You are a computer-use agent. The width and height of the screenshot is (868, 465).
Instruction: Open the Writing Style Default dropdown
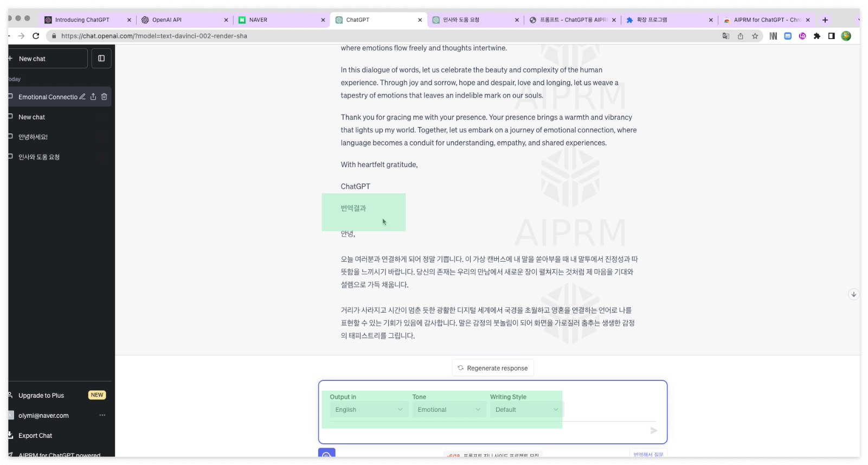pyautogui.click(x=527, y=410)
